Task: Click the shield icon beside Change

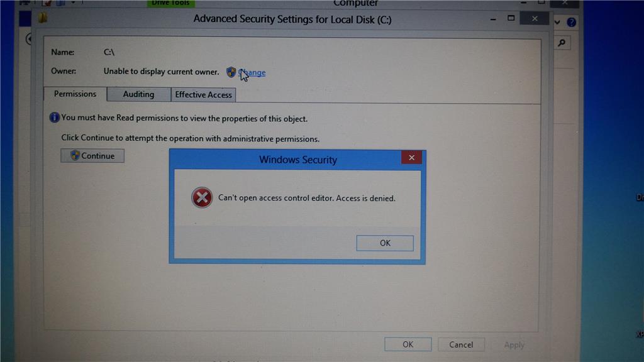Action: tap(231, 72)
